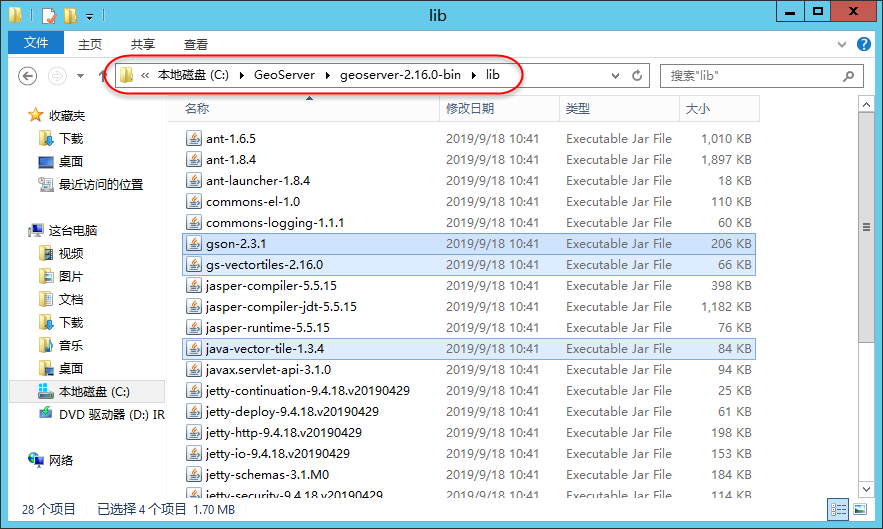Switch to the 查看 ribbon tab
Screen dimensions: 883x529
coord(195,44)
